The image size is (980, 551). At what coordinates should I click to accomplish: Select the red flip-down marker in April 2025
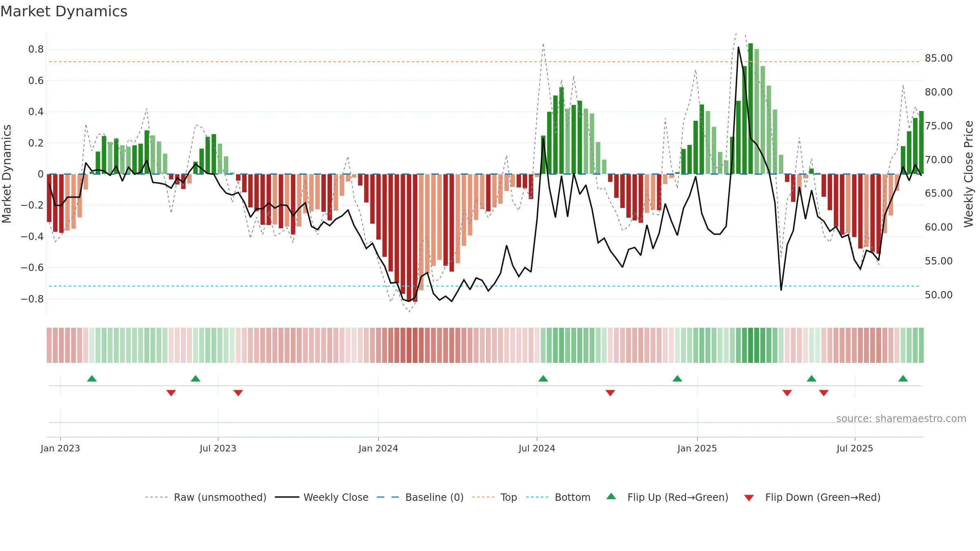[787, 393]
